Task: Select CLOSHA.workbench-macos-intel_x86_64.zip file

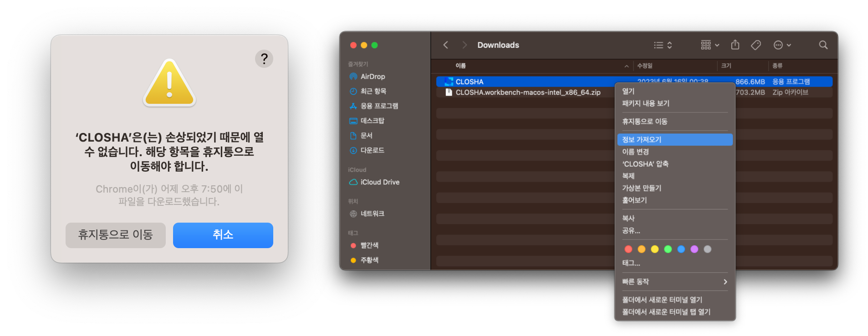Action: click(528, 92)
